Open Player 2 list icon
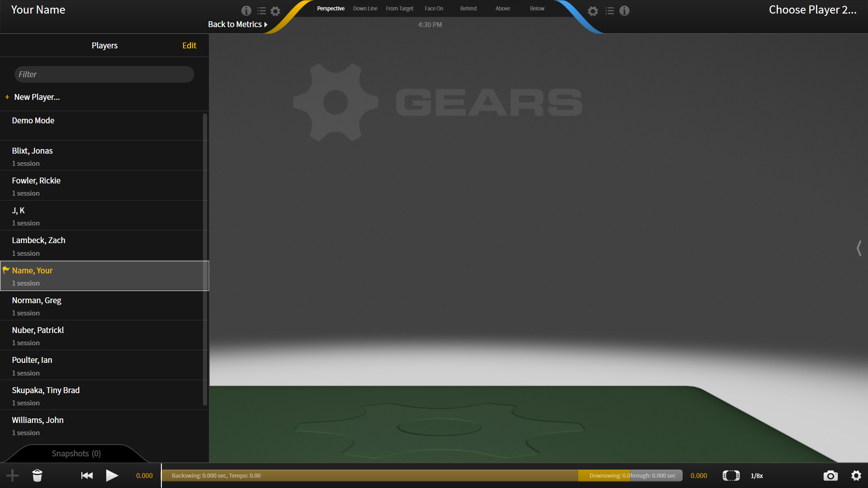 coord(609,11)
